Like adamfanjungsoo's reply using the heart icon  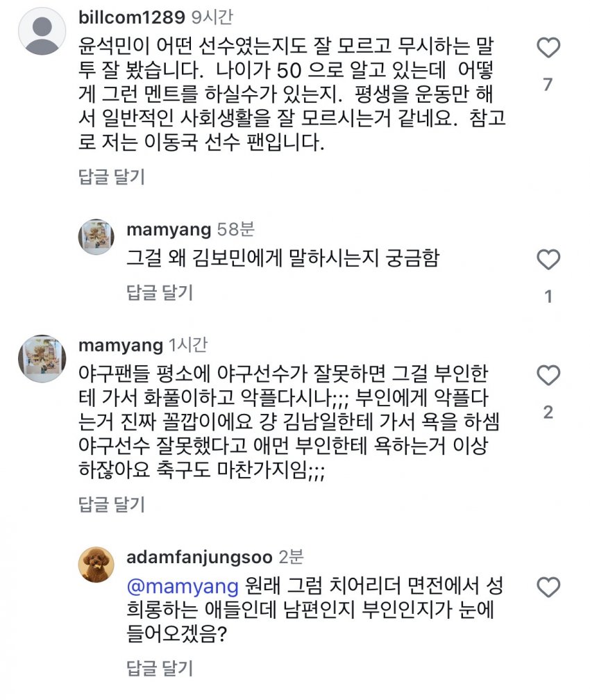coord(548,587)
